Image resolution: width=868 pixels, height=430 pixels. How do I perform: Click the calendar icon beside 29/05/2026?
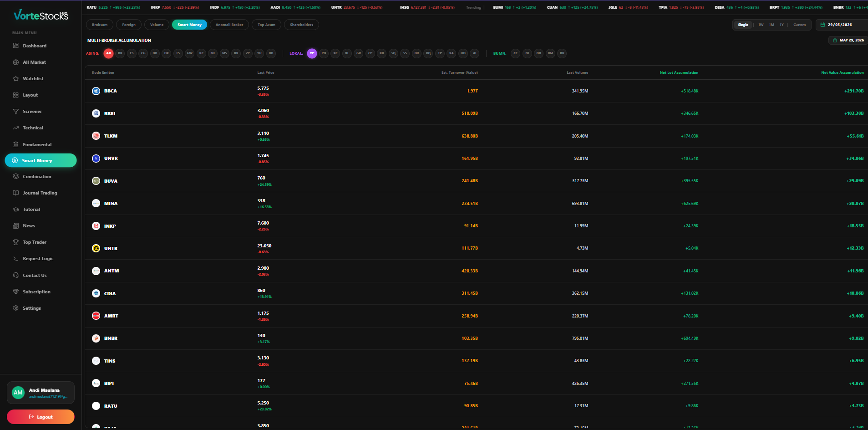pos(822,25)
